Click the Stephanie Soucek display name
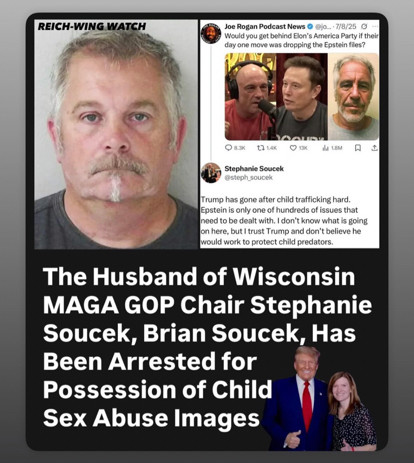Image resolution: width=414 pixels, height=463 pixels. (254, 169)
